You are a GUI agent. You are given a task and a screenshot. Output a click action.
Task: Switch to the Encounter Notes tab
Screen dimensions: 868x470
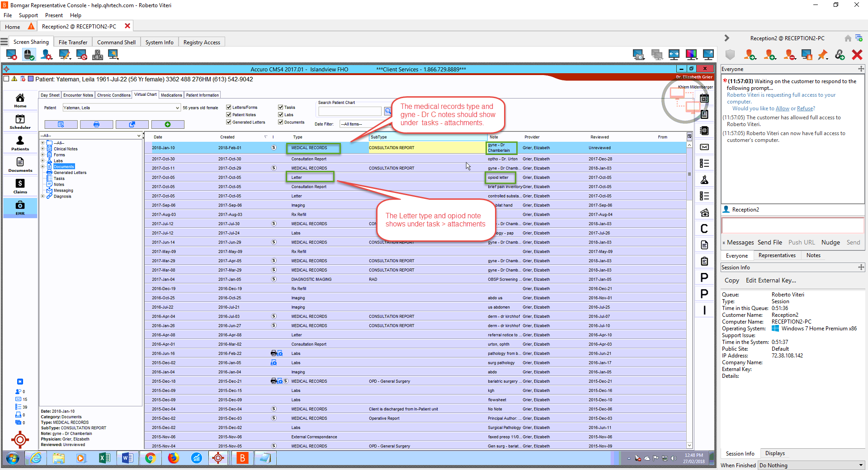[78, 95]
